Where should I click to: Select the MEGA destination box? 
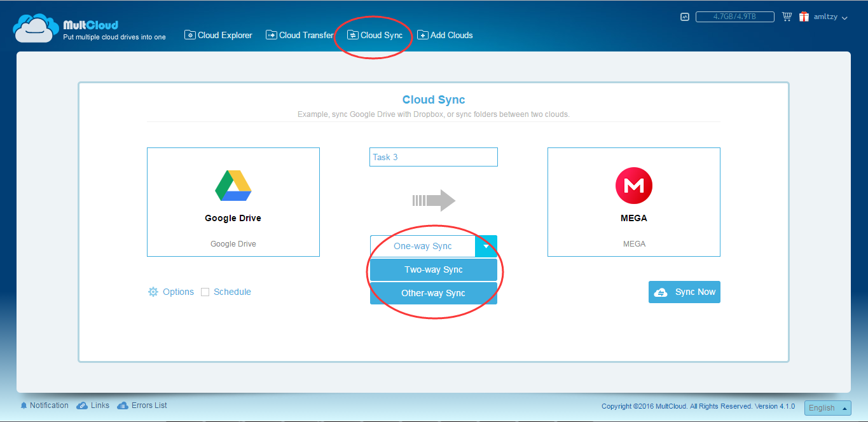(634, 202)
